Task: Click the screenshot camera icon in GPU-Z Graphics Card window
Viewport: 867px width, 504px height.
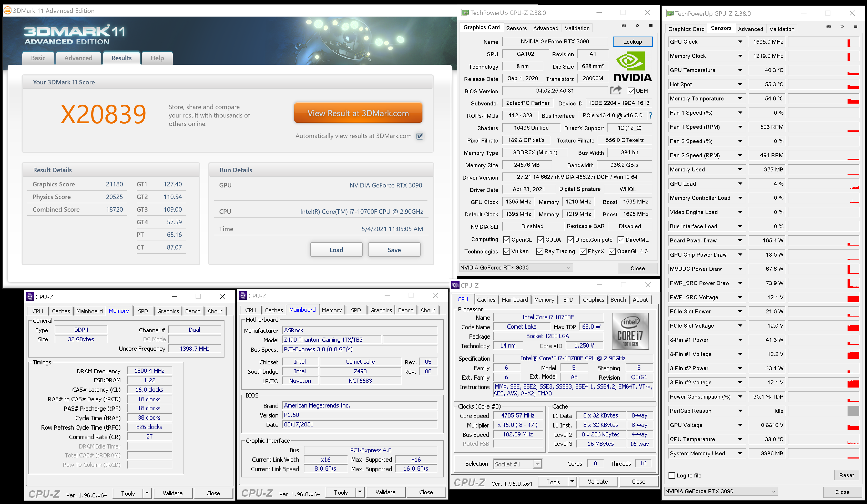Action: point(624,26)
